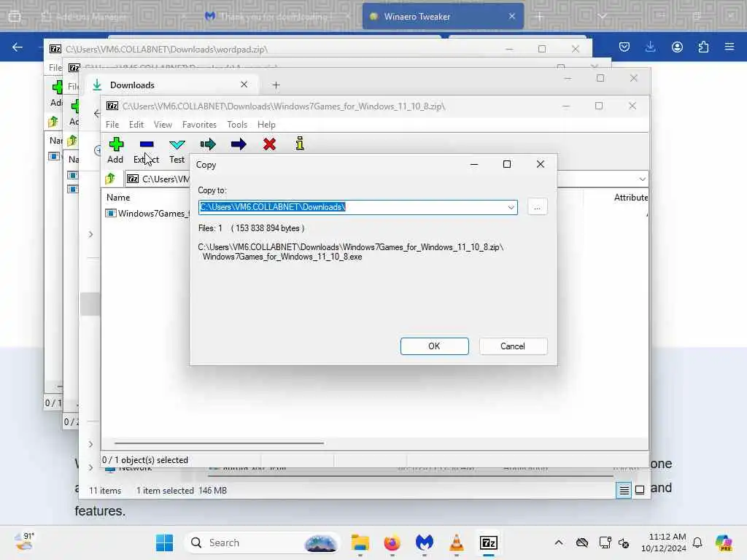
Task: Click the Copy toolbar arrow icon
Action: pos(208,144)
